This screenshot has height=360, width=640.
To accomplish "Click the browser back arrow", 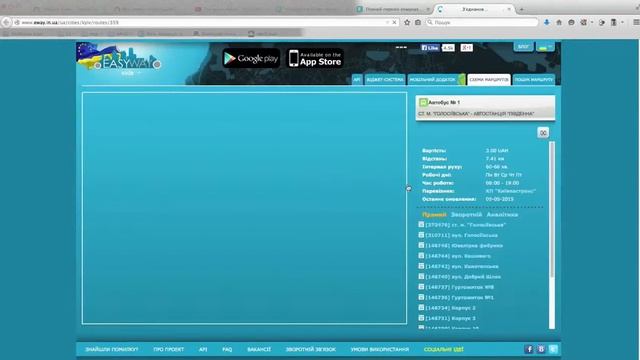I will (x=6, y=22).
